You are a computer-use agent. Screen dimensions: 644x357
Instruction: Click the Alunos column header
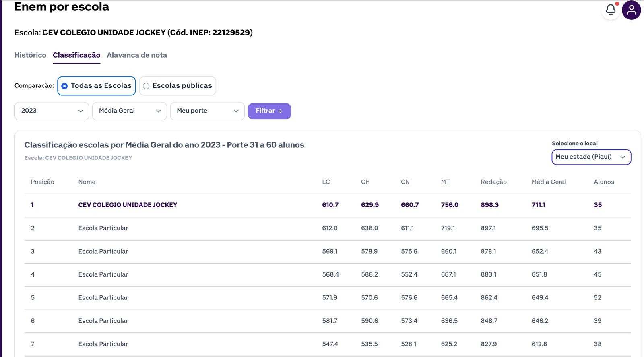click(604, 182)
